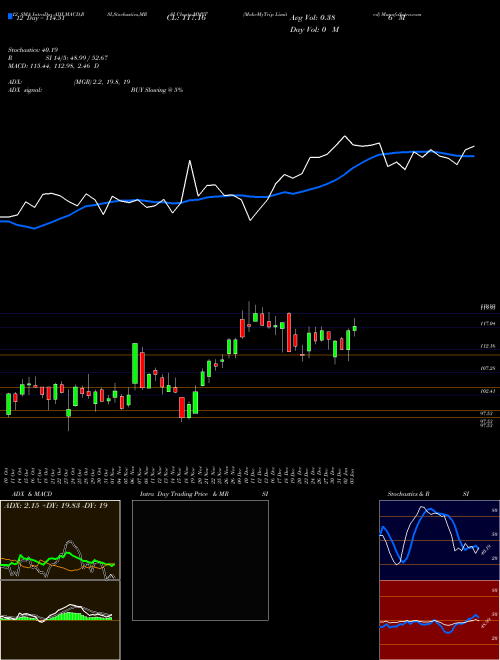
Task: Click the tall red candle in mid December
Action: (x=289, y=333)
